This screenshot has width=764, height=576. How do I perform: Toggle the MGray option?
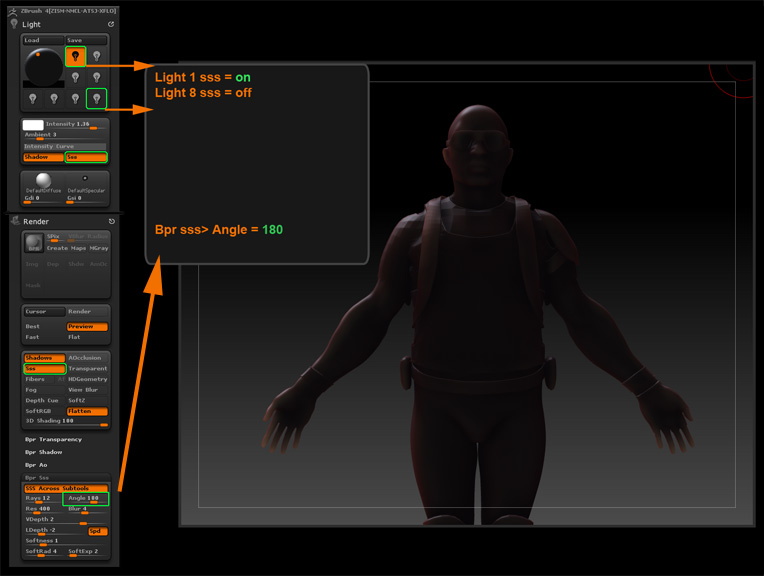point(99,248)
